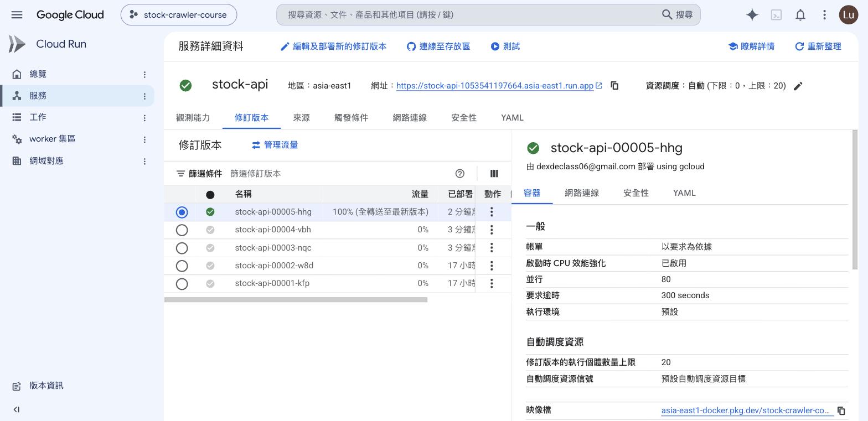The height and width of the screenshot is (421, 868).
Task: Open the stock-crawler-course project selector
Action: [179, 15]
